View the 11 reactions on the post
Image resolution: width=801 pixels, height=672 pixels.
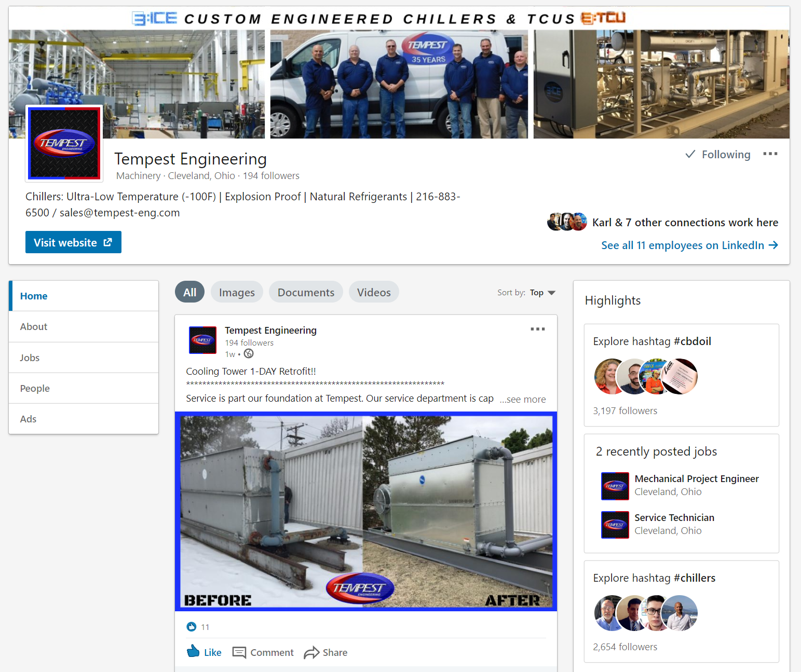coord(198,626)
